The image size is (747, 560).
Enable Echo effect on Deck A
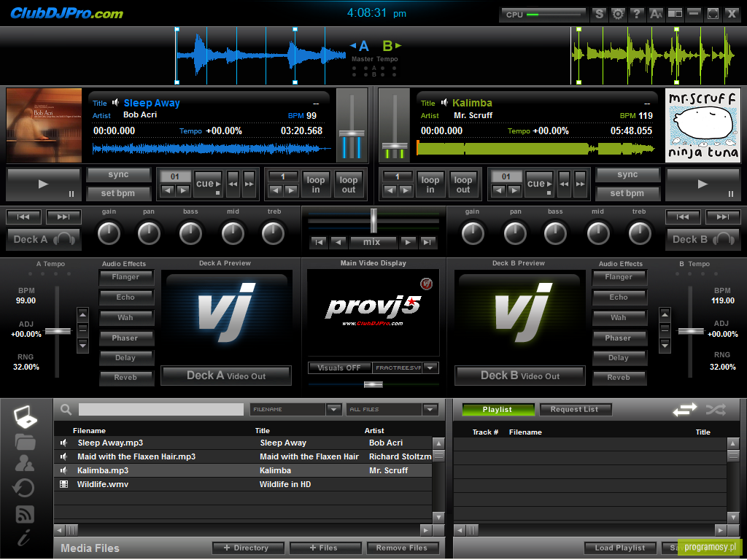click(x=125, y=297)
